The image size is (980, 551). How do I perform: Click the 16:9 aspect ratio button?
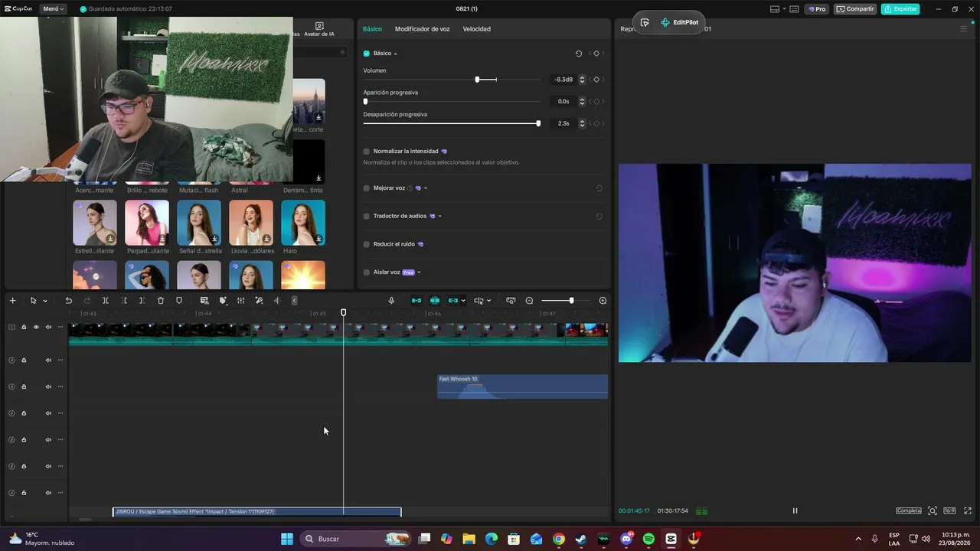pyautogui.click(x=949, y=510)
